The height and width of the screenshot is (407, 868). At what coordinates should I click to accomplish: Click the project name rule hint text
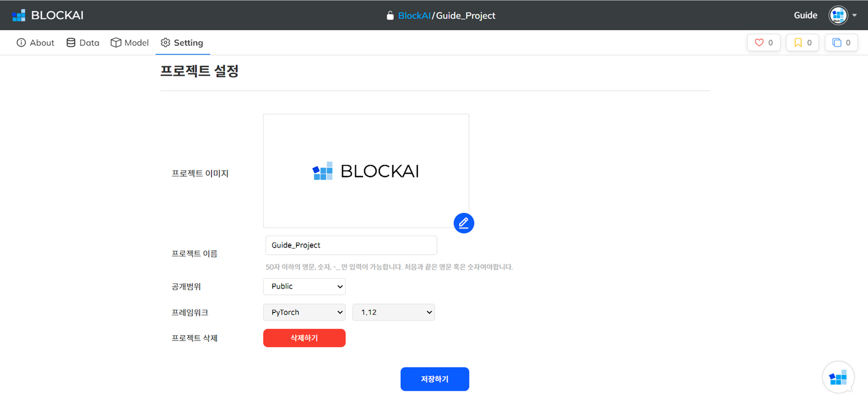tap(389, 267)
